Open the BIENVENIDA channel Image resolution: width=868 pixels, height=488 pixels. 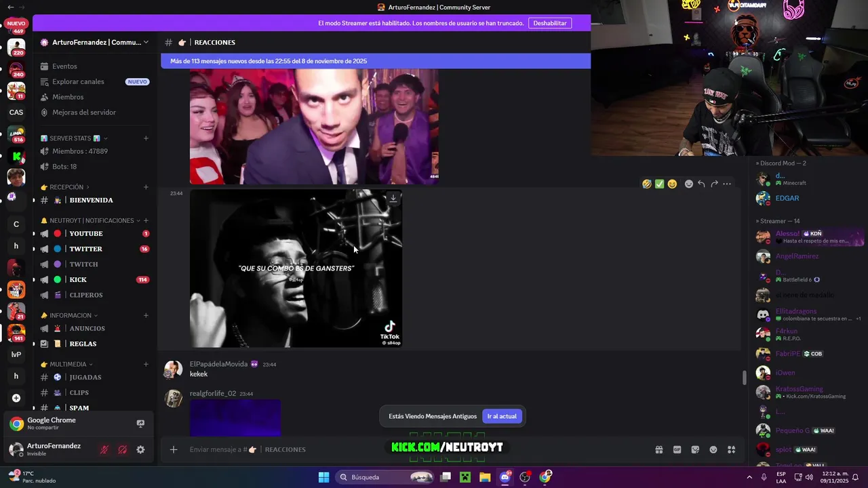[x=95, y=200]
